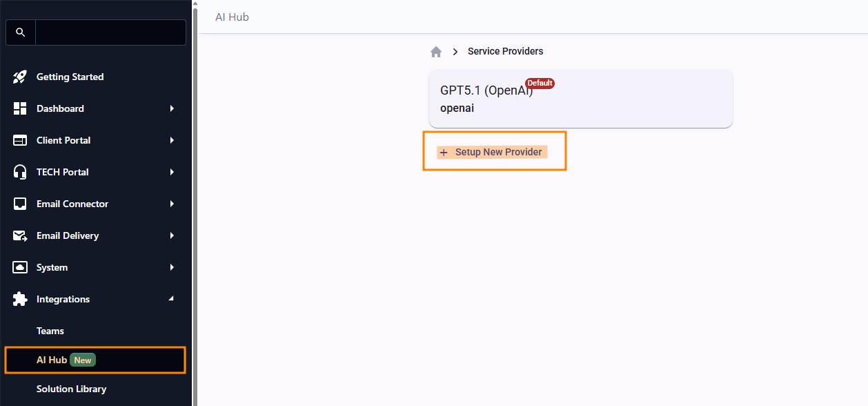Click the Getting Started rocket icon

(x=20, y=77)
